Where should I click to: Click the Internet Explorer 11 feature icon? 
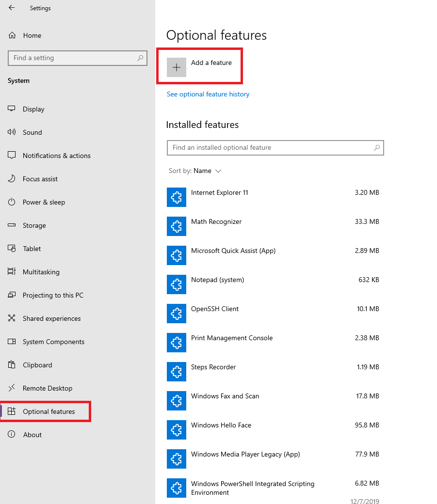pos(176,197)
